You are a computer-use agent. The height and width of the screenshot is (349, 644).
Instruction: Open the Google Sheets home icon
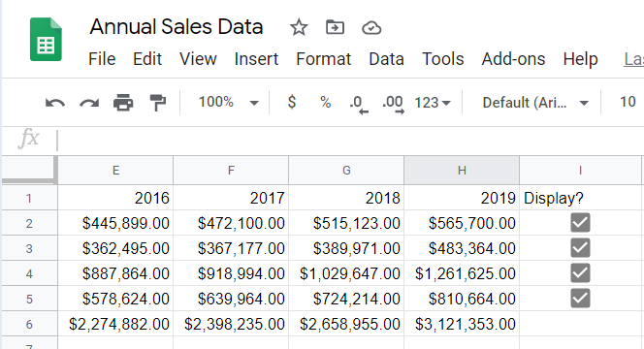[x=46, y=40]
